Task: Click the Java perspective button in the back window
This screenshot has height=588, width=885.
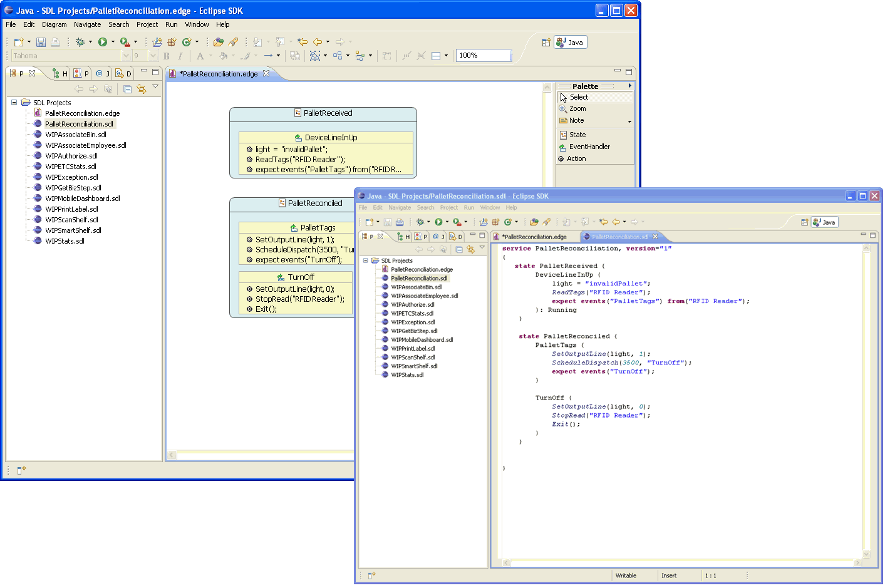Action: coord(570,42)
